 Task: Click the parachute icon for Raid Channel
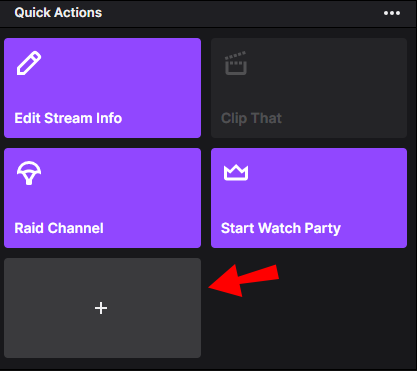coord(29,173)
